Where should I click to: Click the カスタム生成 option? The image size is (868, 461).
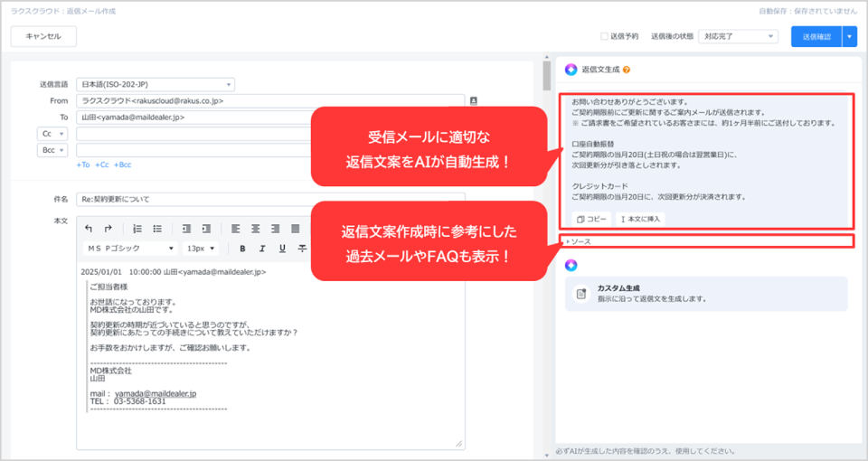(x=706, y=293)
